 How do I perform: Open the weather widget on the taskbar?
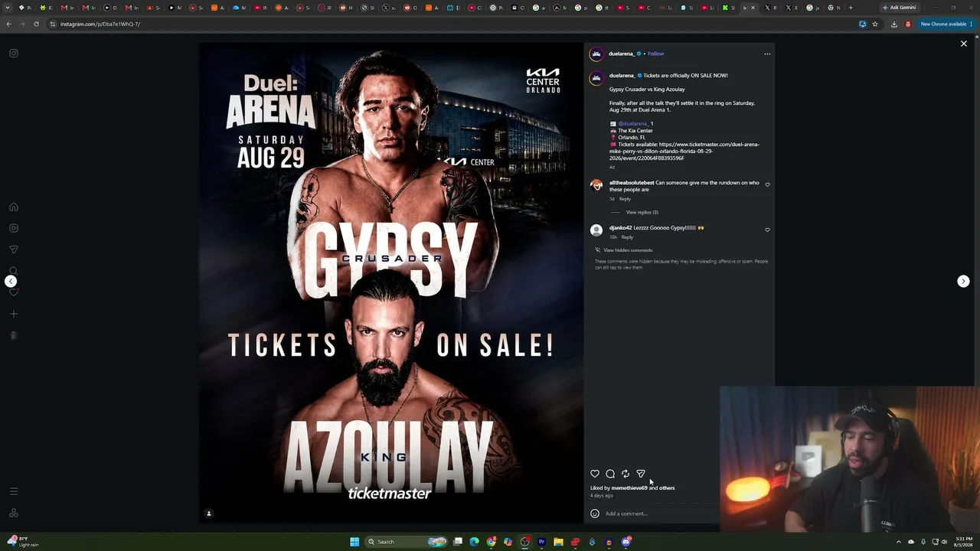(23, 542)
